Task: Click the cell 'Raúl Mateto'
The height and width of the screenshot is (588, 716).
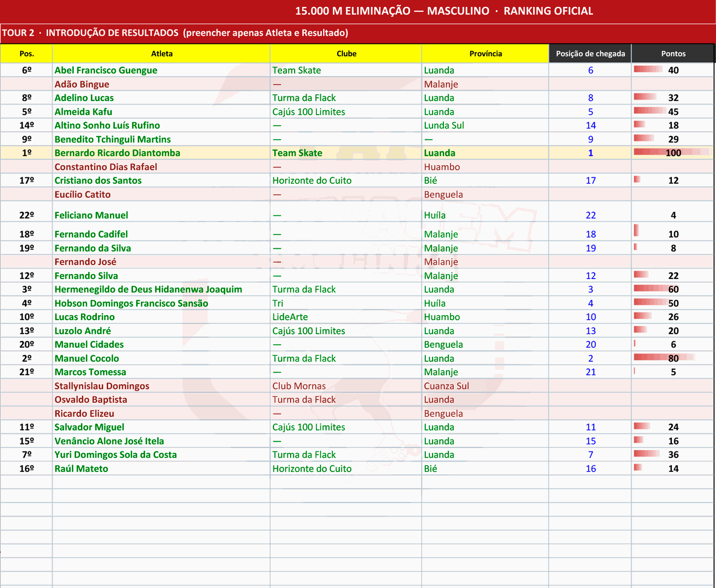Action: coord(161,468)
